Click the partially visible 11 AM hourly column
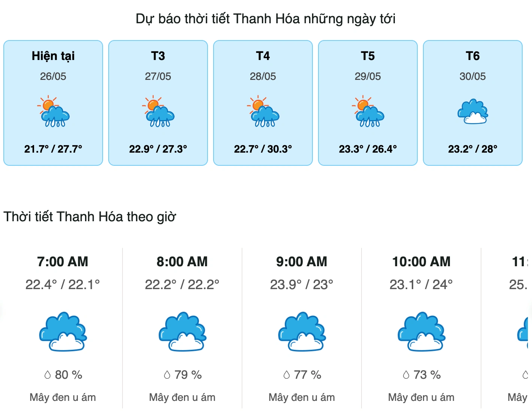532x417 pixels. click(521, 326)
